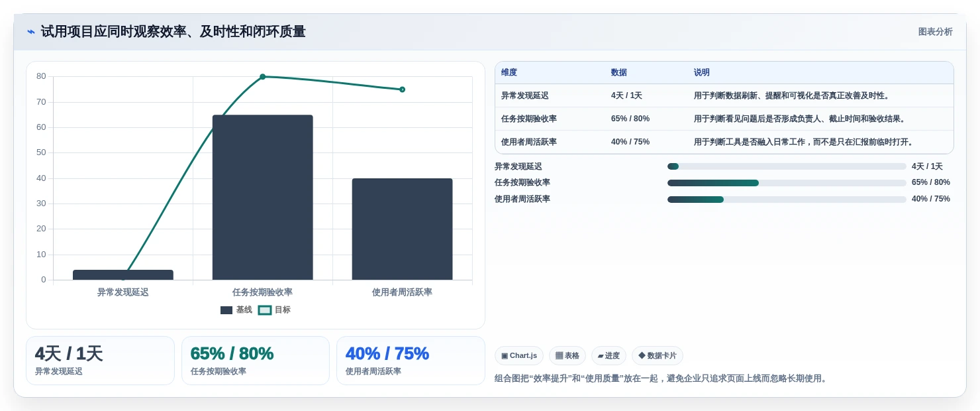Click the line point at value 75
Image resolution: width=980 pixels, height=411 pixels.
[x=402, y=89]
